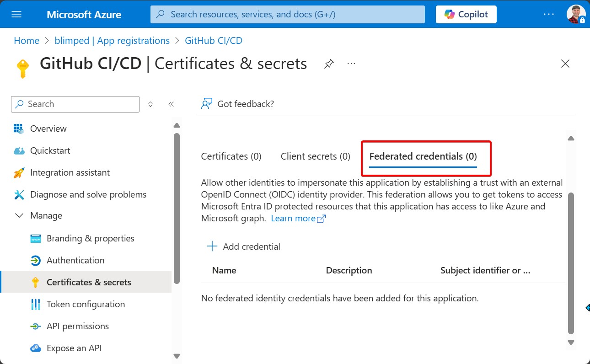This screenshot has width=590, height=364.
Task: Click the large key icon by title
Action: tap(22, 69)
